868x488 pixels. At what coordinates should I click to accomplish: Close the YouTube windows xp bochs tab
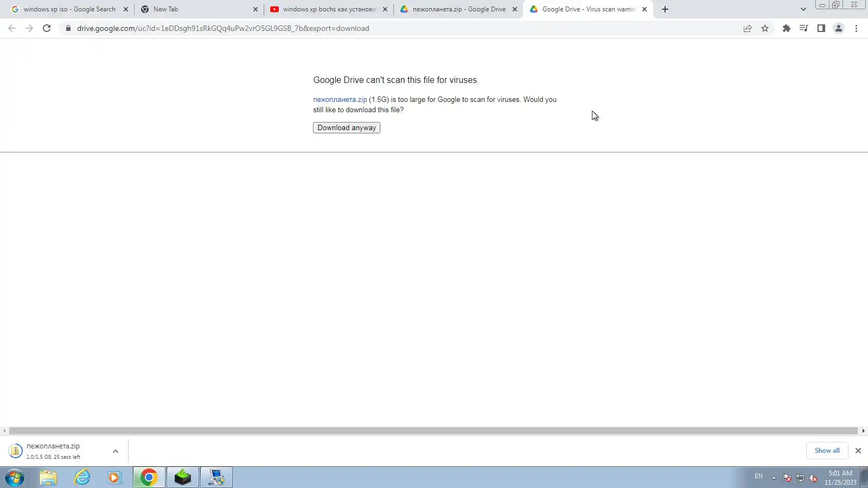(385, 9)
